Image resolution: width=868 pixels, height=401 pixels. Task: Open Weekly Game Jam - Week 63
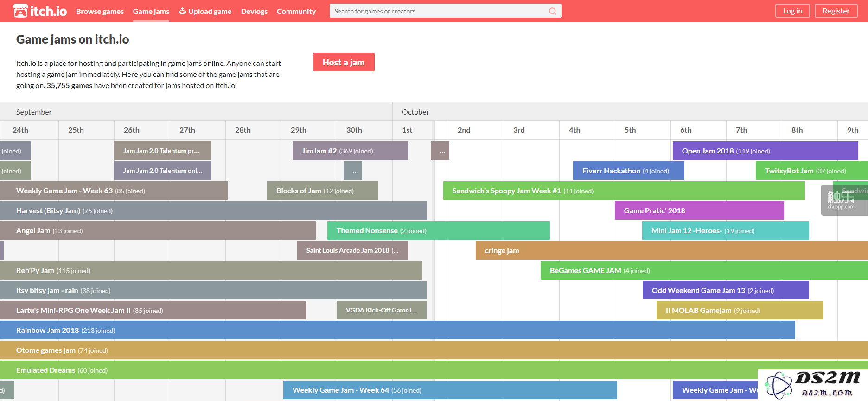114,191
